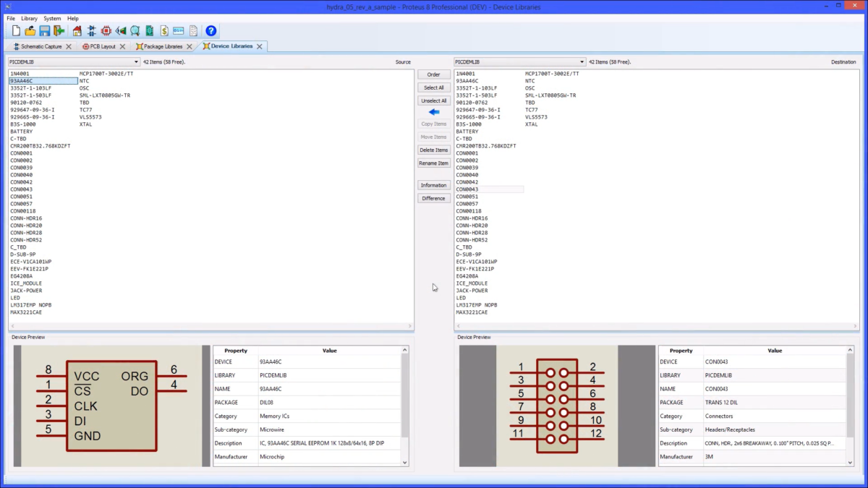Click the Headers/Receptacles sub-category value
This screenshot has height=488, width=868.
tap(775, 430)
